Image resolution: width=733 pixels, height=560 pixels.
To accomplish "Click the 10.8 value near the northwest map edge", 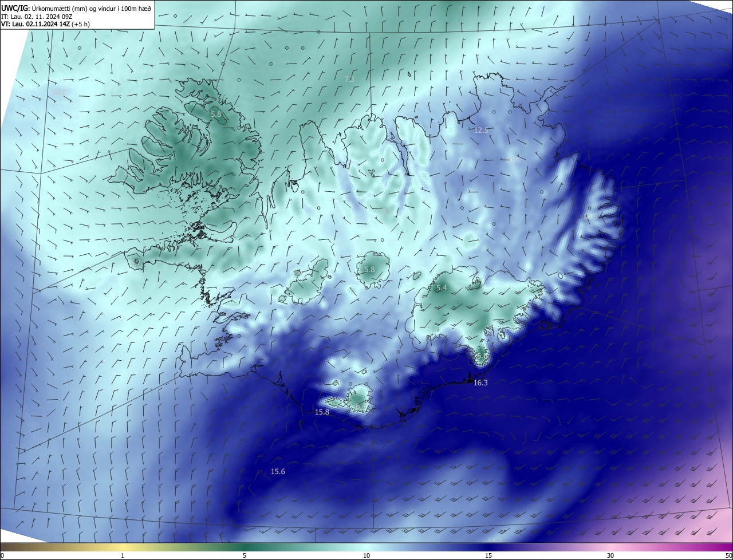I will (59, 92).
